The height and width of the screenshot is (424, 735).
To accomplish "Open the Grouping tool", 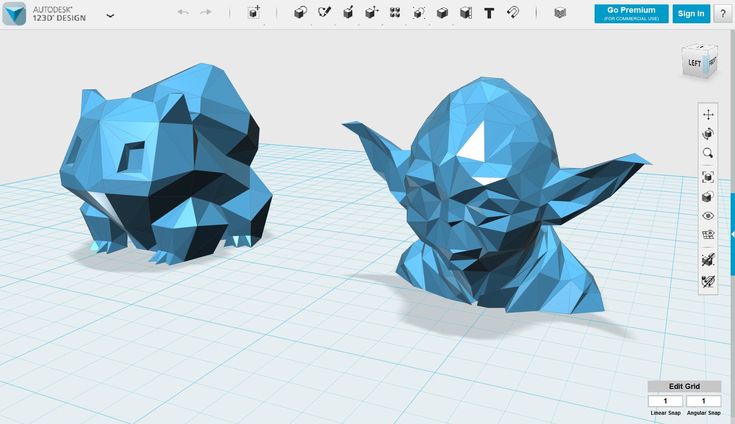I will [419, 13].
